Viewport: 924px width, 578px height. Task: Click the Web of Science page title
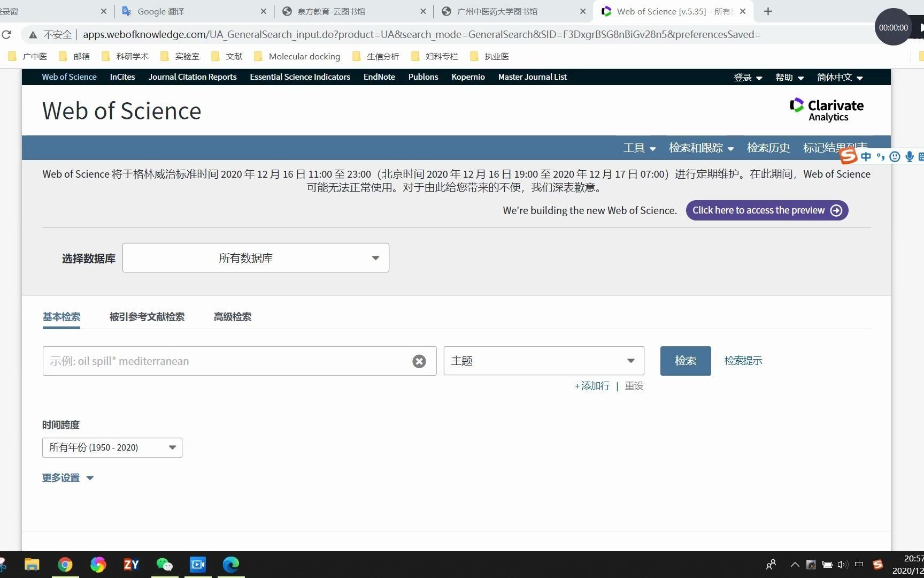[x=122, y=111]
